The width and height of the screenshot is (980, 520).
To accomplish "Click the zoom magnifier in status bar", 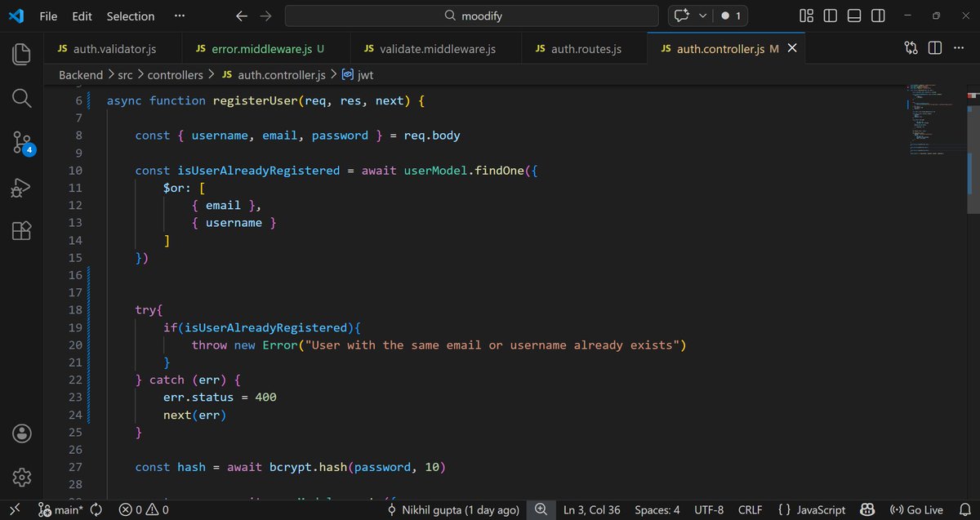I will [x=541, y=510].
